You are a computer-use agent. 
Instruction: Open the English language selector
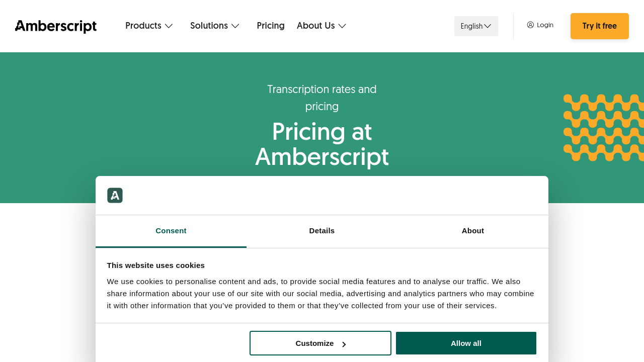475,26
